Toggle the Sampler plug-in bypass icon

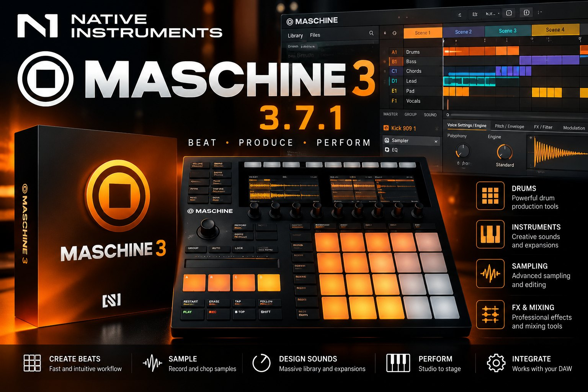click(x=387, y=140)
